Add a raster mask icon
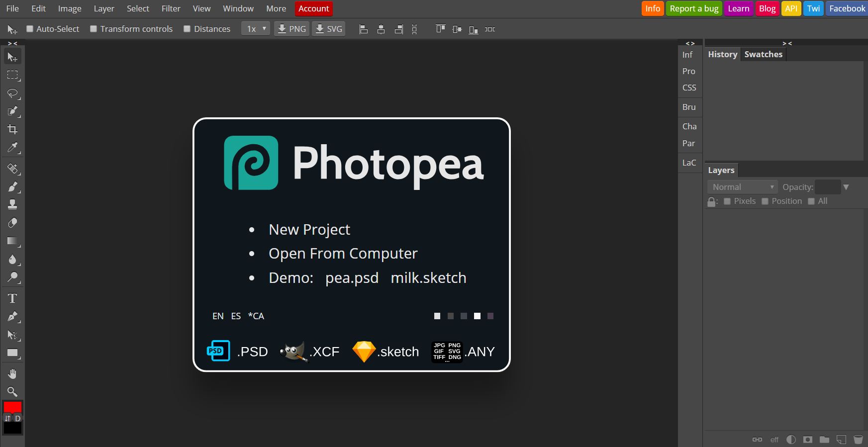The image size is (868, 447). click(808, 440)
